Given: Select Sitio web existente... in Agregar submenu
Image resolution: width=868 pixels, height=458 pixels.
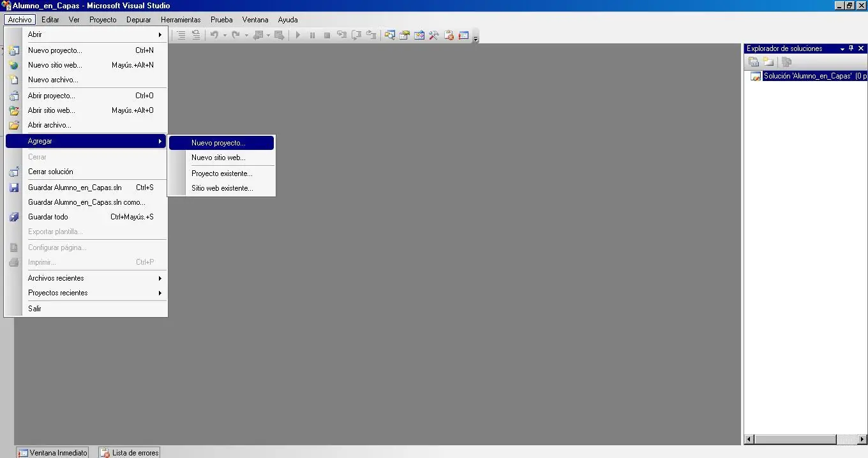Looking at the screenshot, I should tap(221, 188).
